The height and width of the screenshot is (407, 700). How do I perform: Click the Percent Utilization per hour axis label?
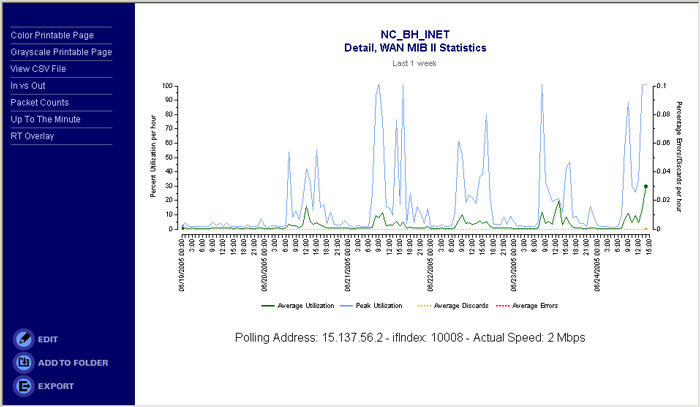point(153,156)
